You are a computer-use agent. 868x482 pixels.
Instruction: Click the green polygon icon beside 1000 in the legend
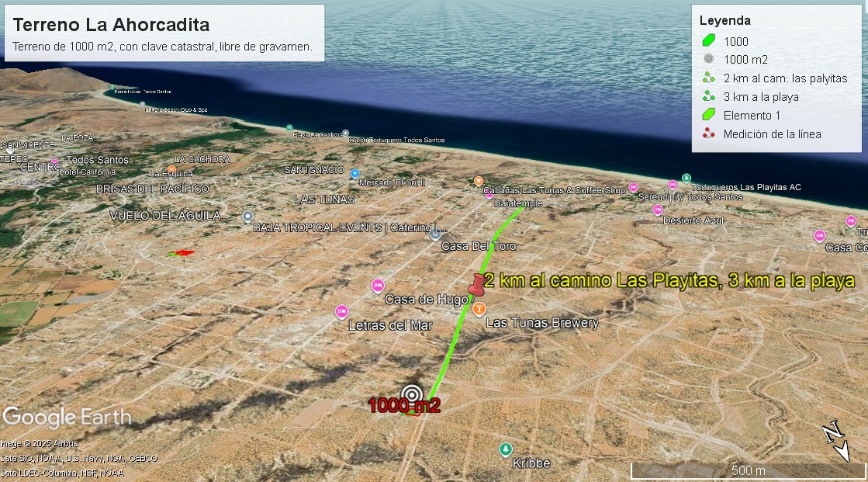pos(708,40)
